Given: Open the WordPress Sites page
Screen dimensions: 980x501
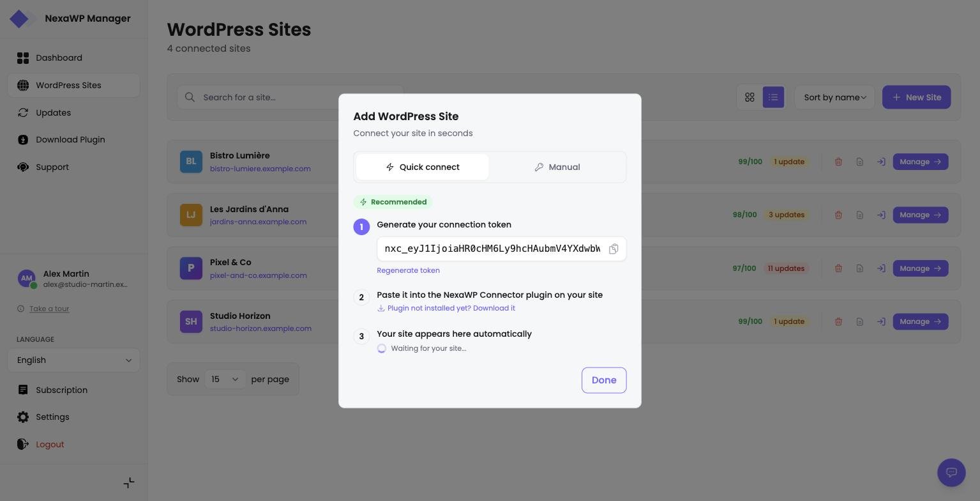Looking at the screenshot, I should (73, 86).
